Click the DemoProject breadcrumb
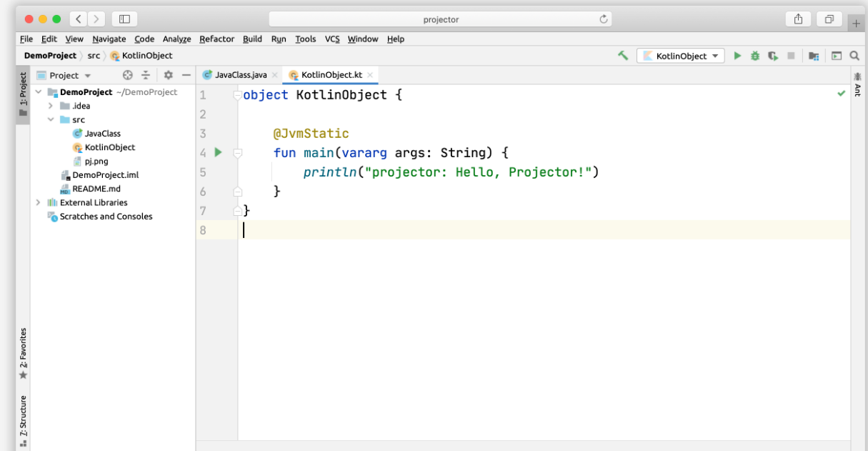Image resolution: width=868 pixels, height=451 pixels. click(x=50, y=56)
